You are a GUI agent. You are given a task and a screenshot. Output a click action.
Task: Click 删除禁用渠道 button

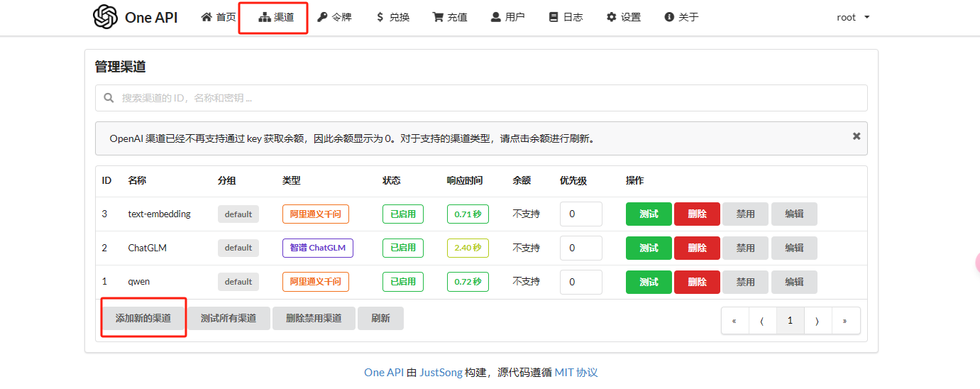click(314, 318)
